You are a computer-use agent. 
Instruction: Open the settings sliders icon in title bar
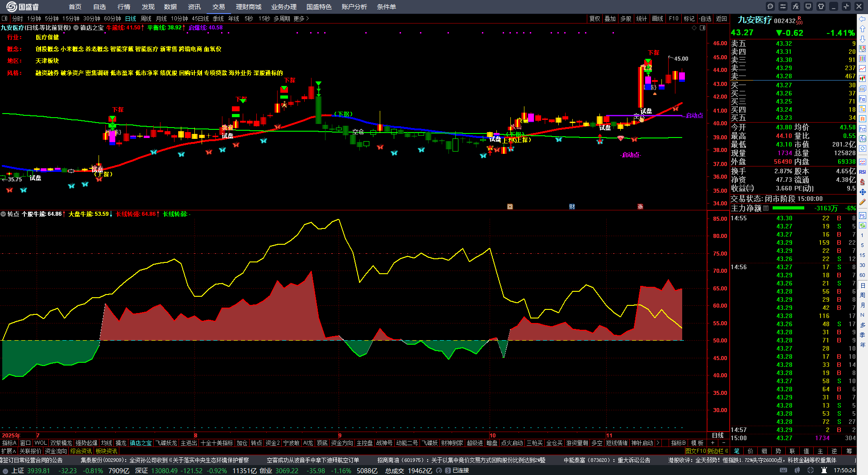tap(783, 6)
